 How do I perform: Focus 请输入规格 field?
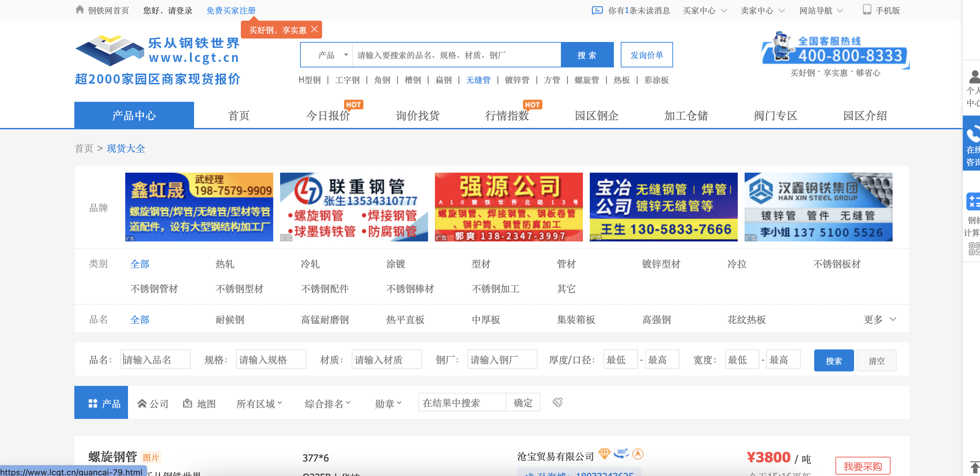pos(271,359)
